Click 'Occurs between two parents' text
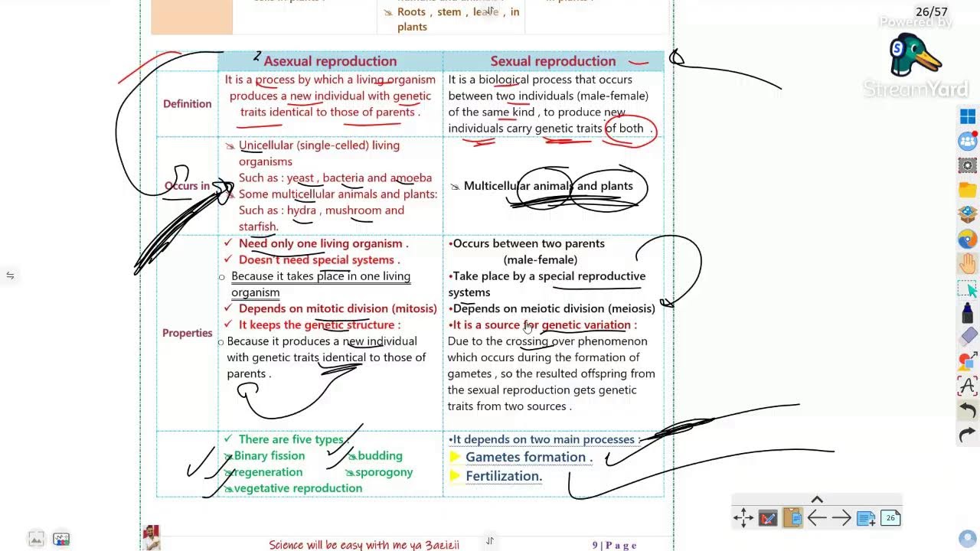This screenshot has height=551, width=980. point(528,243)
